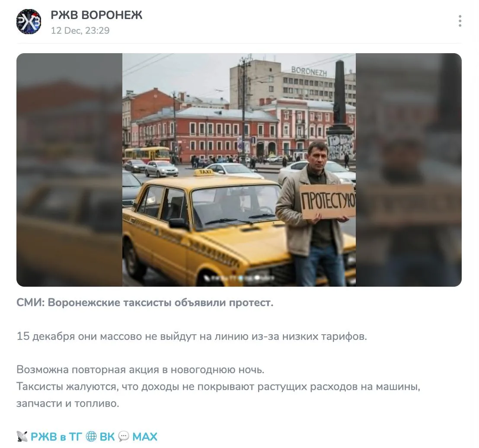This screenshot has height=448, width=479.
Task: Click the РЖВ ВОРОНЕЖ channel name
Action: (x=96, y=15)
